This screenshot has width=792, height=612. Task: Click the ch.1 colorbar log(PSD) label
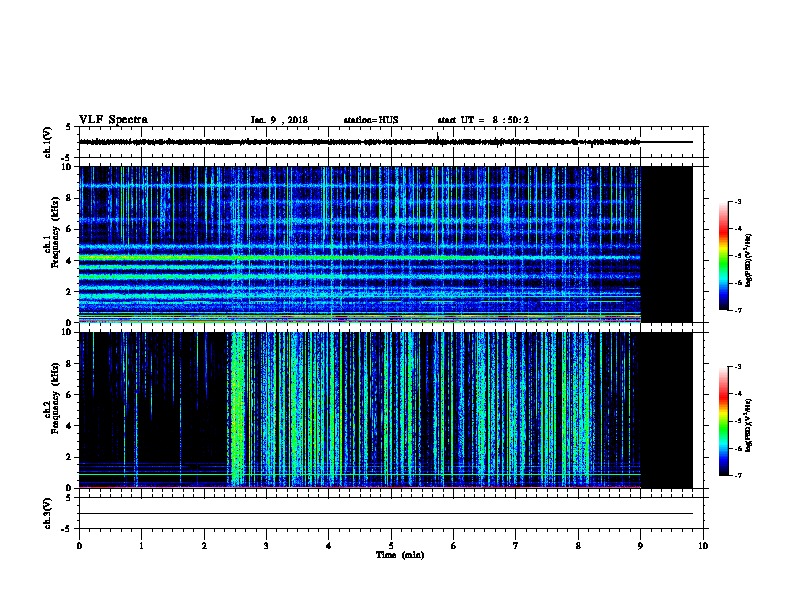[x=748, y=260]
